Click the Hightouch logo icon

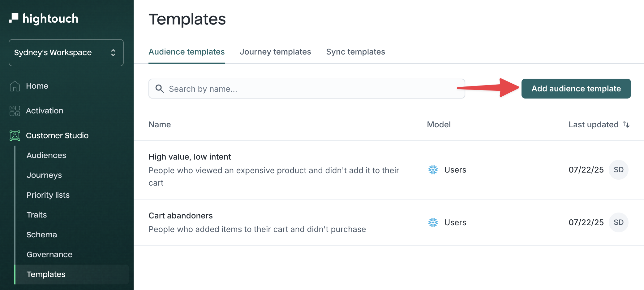(14, 18)
